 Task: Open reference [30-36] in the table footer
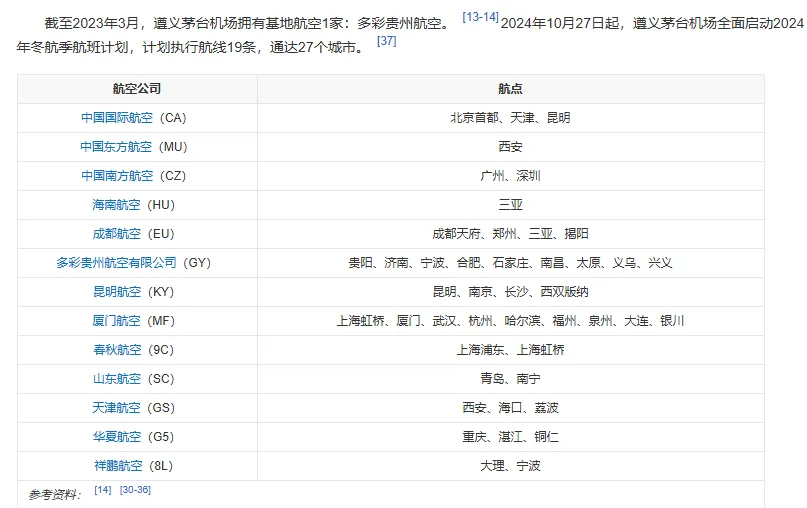point(135,489)
